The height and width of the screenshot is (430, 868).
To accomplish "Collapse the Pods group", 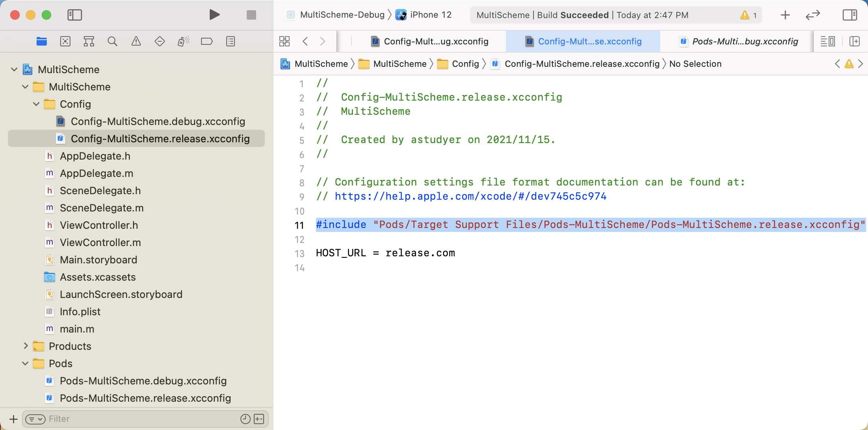I will pos(26,364).
